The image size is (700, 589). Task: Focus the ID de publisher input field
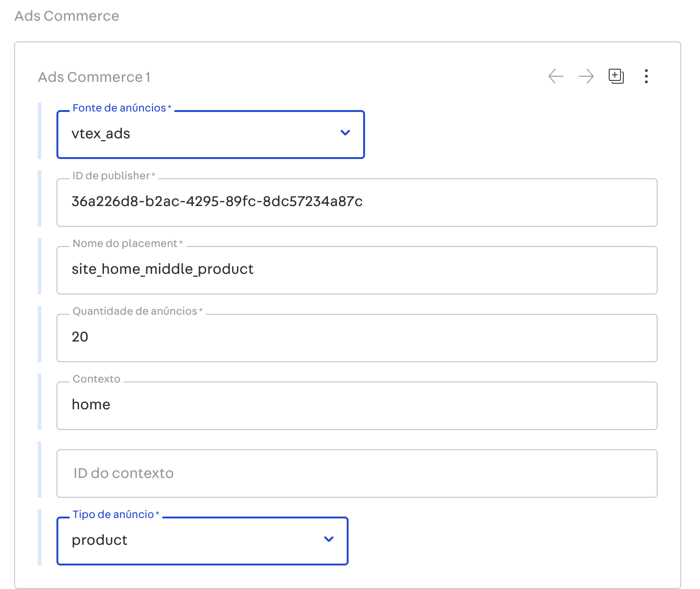(x=357, y=202)
